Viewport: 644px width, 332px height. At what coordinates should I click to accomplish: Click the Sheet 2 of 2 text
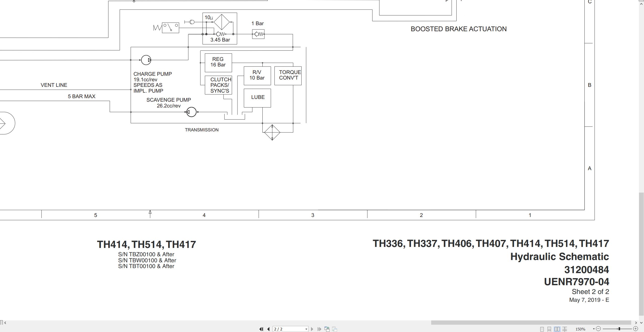coord(590,292)
